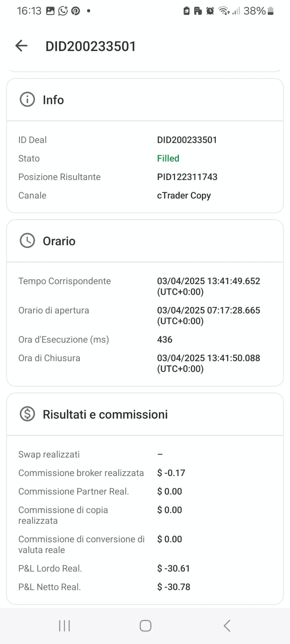Tap the green Filled status
The height and width of the screenshot is (644, 290).
click(168, 158)
